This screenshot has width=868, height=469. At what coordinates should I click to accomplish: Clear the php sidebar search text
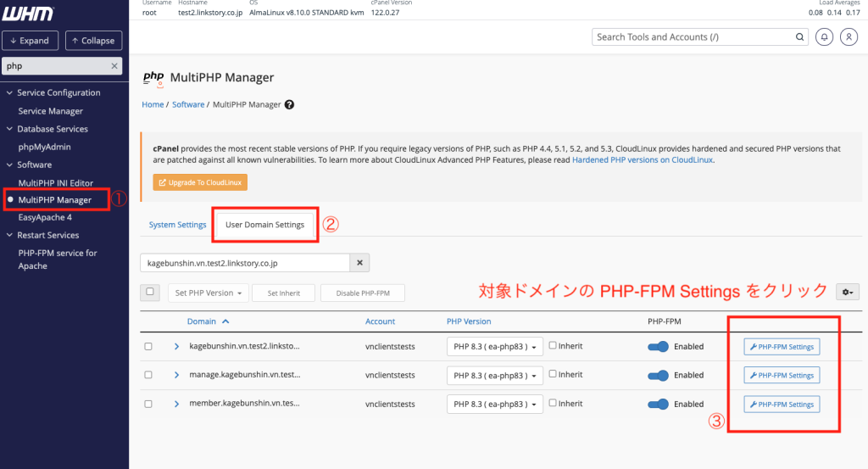(x=114, y=66)
